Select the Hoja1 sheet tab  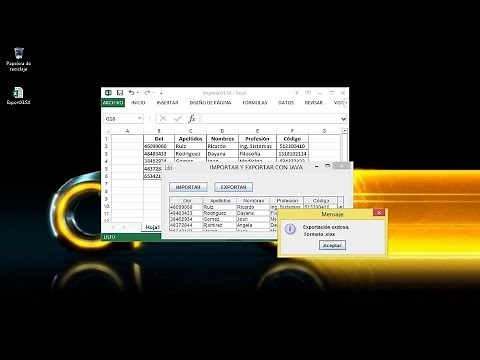coord(152,227)
